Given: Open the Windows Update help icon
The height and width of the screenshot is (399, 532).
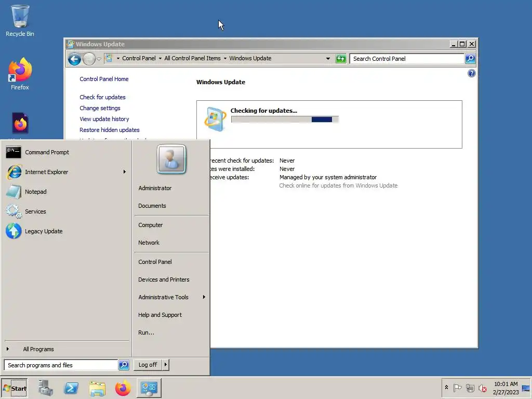Looking at the screenshot, I should [x=471, y=73].
